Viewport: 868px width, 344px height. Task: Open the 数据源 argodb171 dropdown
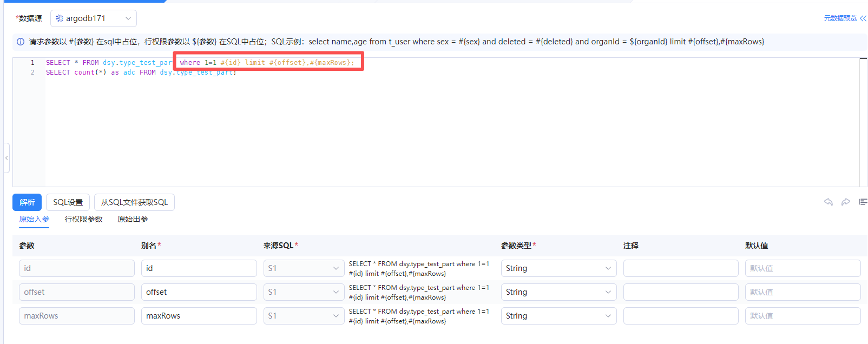[x=94, y=18]
